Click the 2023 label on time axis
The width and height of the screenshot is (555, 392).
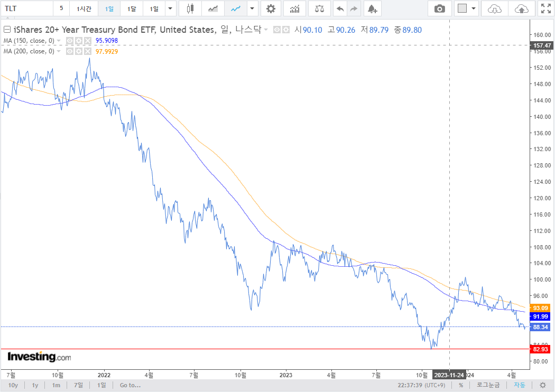click(x=285, y=375)
